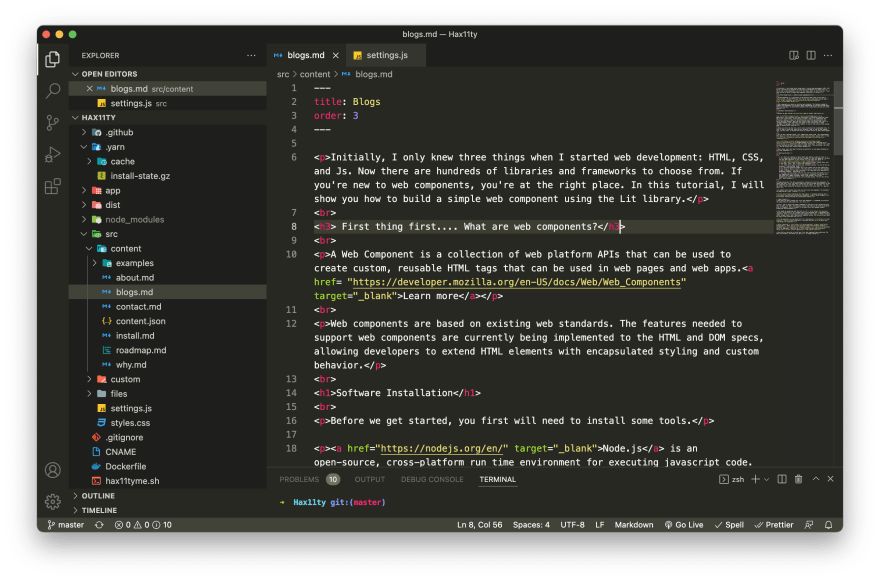Change language mode Markdown

pyautogui.click(x=634, y=525)
